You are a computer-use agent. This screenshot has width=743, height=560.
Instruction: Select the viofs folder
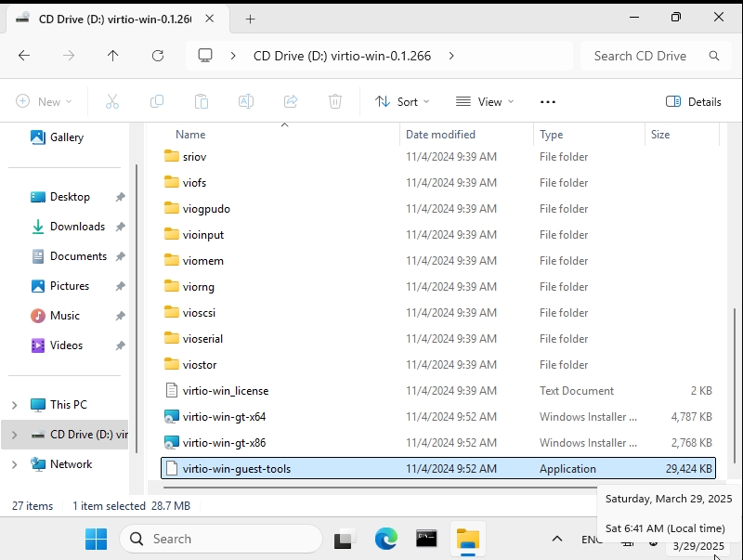[x=438, y=183]
